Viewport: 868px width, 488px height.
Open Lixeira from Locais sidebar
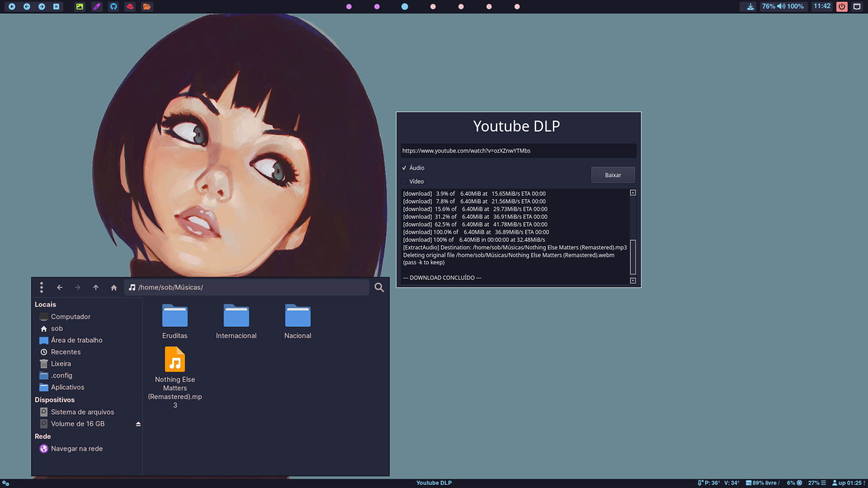coord(61,364)
